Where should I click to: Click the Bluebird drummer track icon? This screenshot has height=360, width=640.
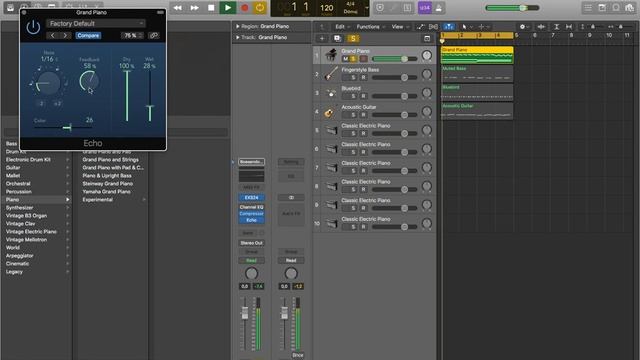coord(331,93)
